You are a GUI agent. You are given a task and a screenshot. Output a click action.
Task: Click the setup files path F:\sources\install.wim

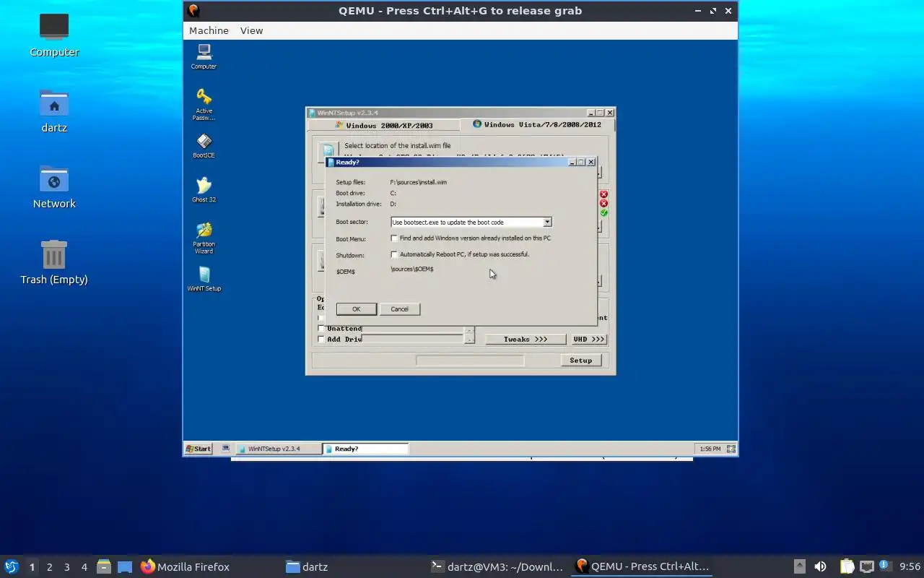(x=418, y=182)
